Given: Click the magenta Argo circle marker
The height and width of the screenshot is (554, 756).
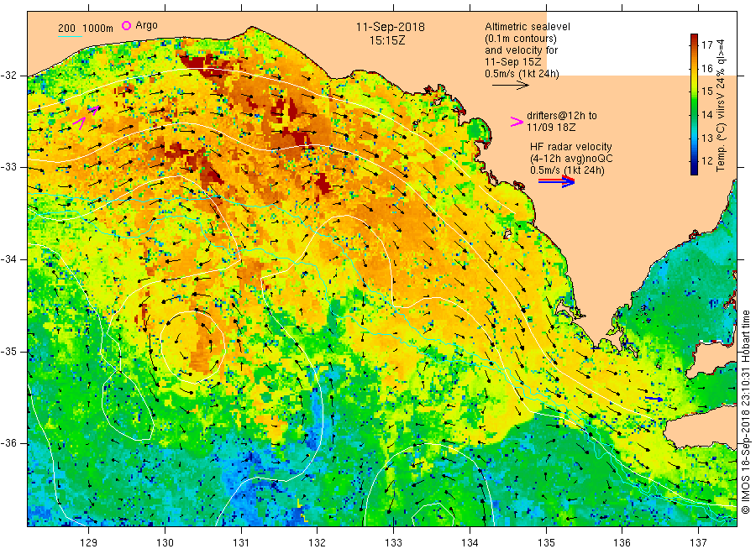Looking at the screenshot, I should [x=126, y=25].
